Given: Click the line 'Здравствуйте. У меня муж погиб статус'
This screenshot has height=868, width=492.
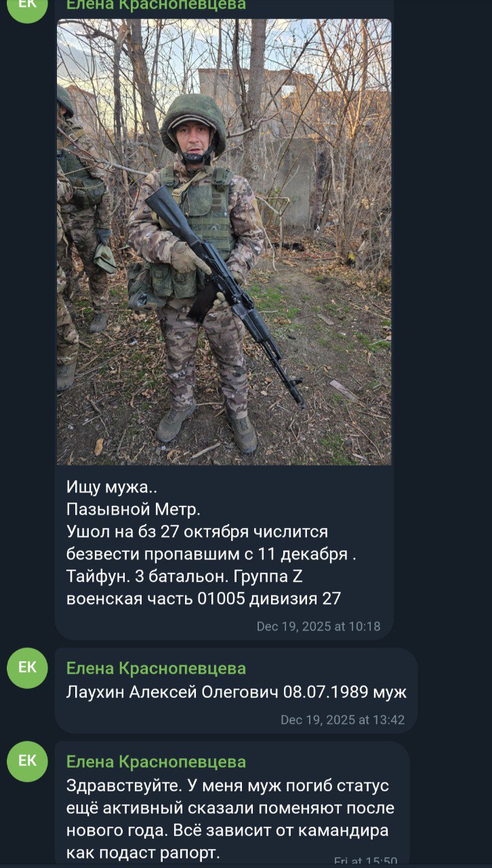Looking at the screenshot, I should click(228, 786).
